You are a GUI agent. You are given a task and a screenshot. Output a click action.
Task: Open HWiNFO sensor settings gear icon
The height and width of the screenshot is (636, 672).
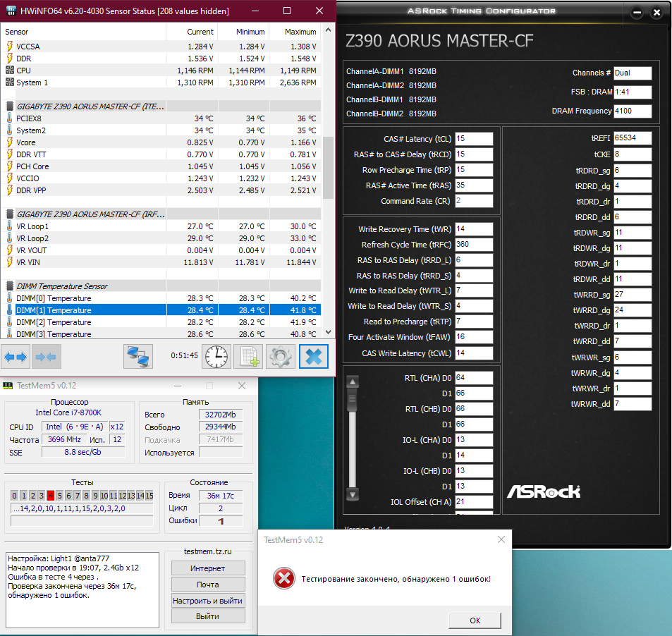tap(281, 357)
